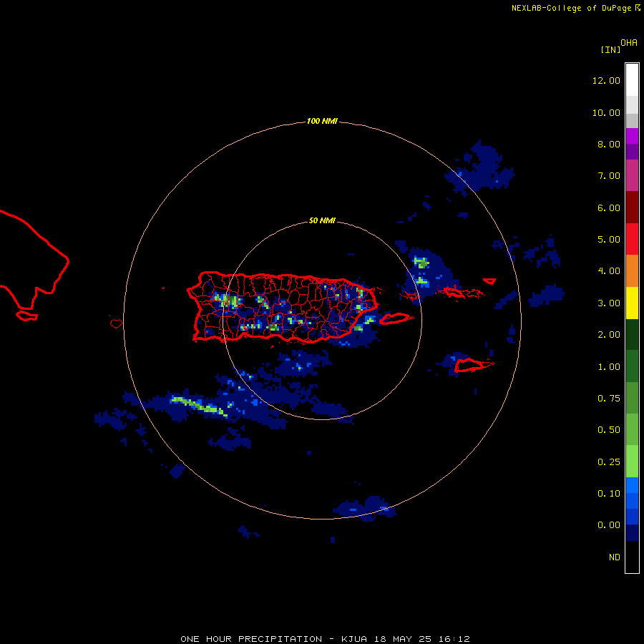Click the small Mona Island outline
644x644 pixels.
(x=116, y=323)
